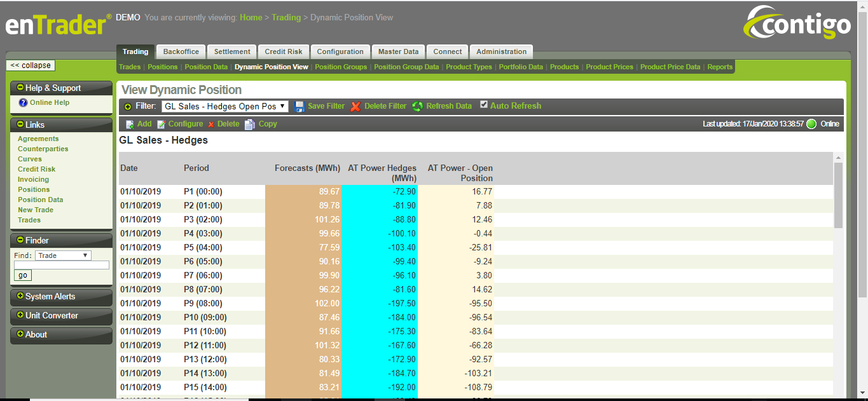The width and height of the screenshot is (868, 401).
Task: Click the green Online status indicator
Action: [811, 124]
